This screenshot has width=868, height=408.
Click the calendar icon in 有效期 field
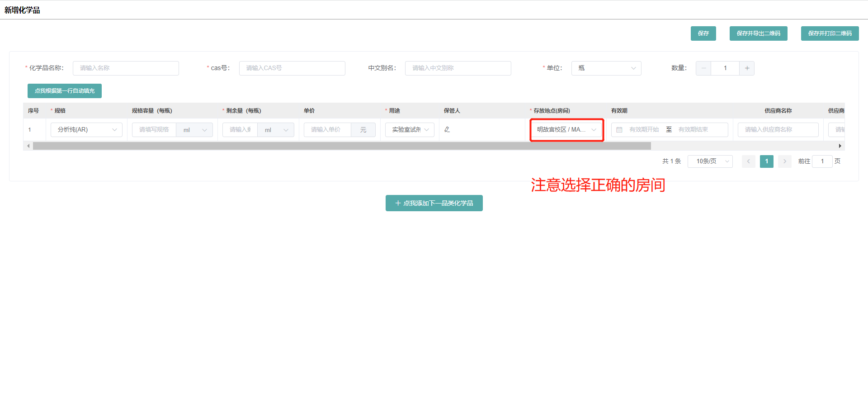(x=619, y=130)
